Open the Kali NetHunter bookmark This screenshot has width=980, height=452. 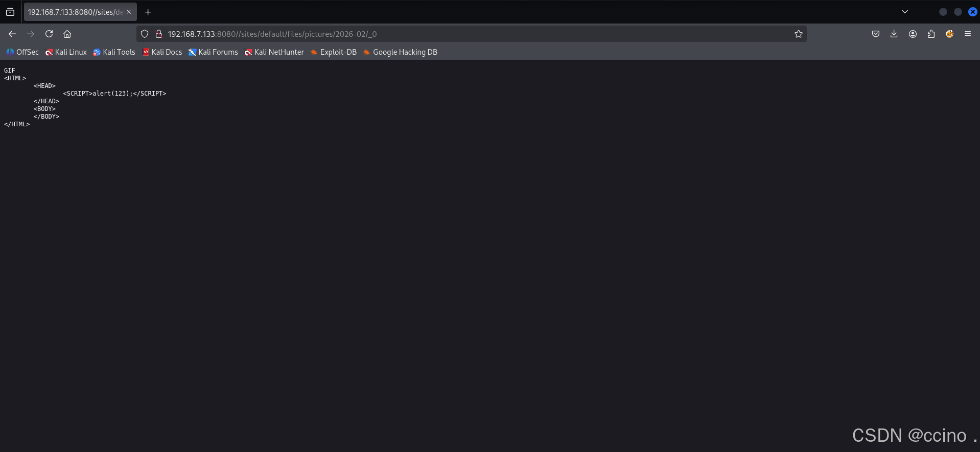(274, 52)
